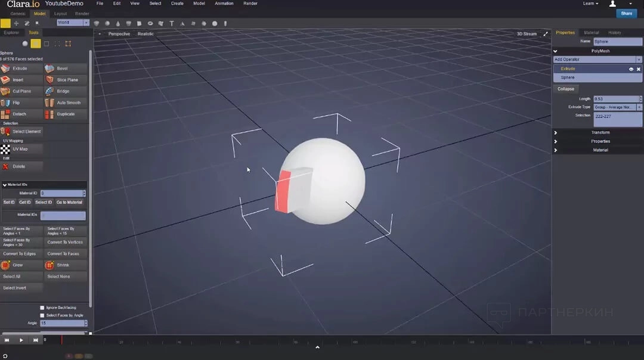Insert a text object from toolbar
This screenshot has height=360, width=644.
pos(172,23)
